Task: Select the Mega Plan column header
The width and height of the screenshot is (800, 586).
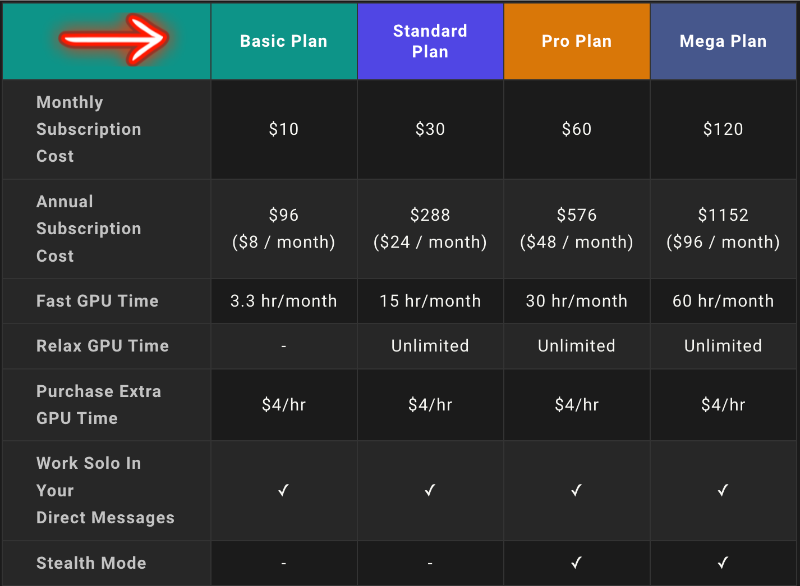Action: (723, 41)
